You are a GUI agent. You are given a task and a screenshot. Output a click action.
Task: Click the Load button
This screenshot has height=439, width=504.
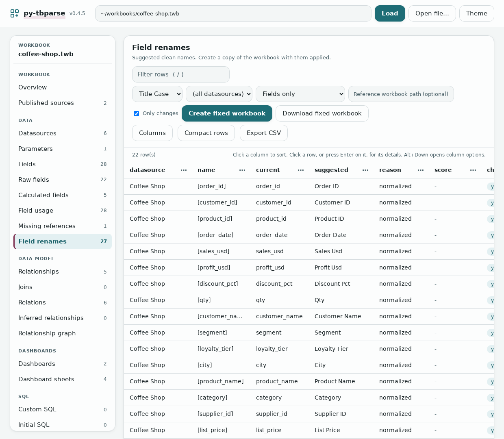click(x=390, y=13)
